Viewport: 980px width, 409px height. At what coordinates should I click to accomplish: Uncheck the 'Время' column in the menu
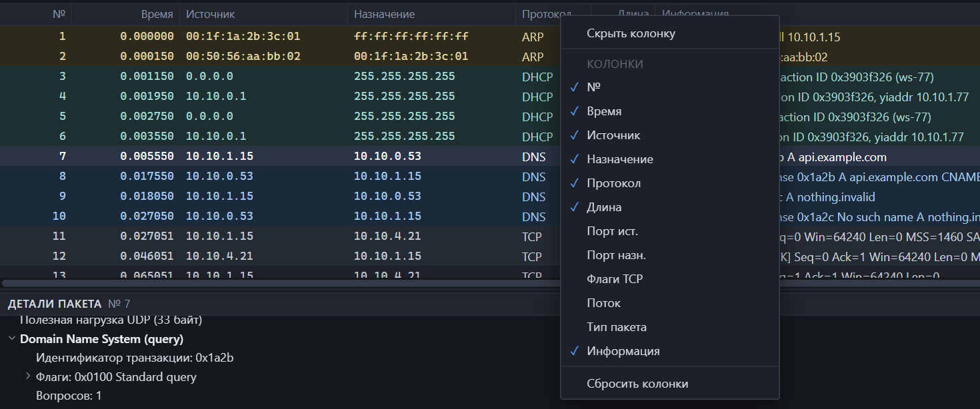[x=670, y=111]
